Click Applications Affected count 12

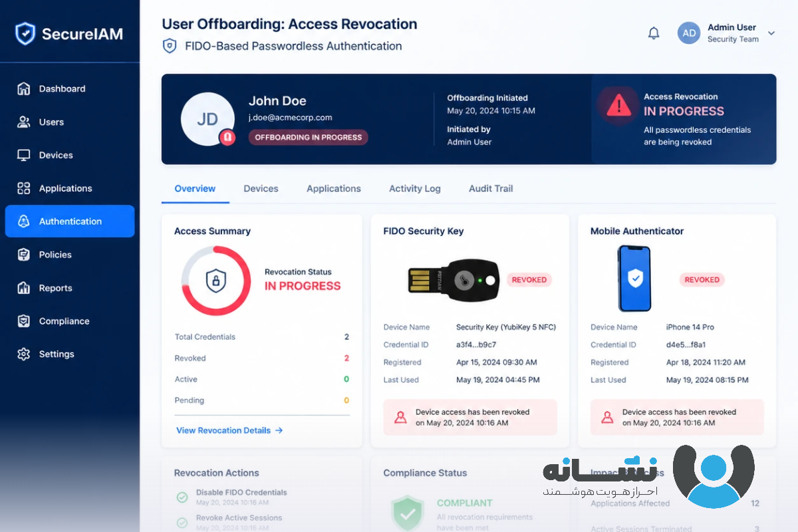coord(755,503)
